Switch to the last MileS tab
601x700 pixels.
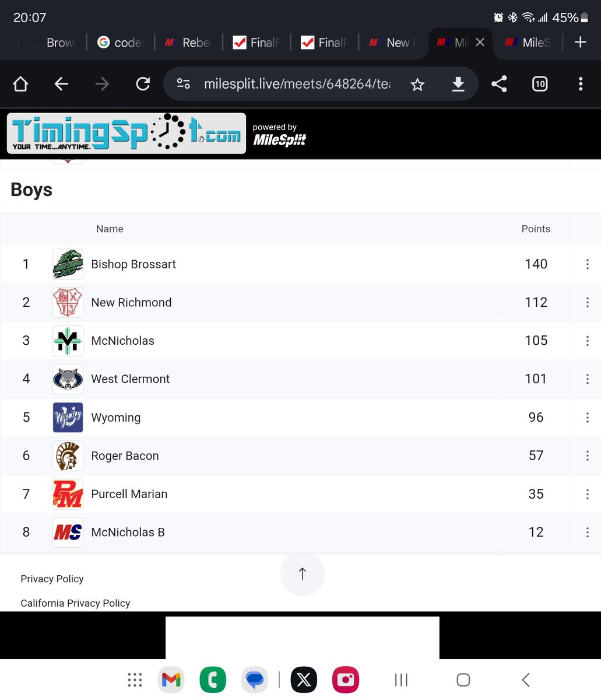528,42
